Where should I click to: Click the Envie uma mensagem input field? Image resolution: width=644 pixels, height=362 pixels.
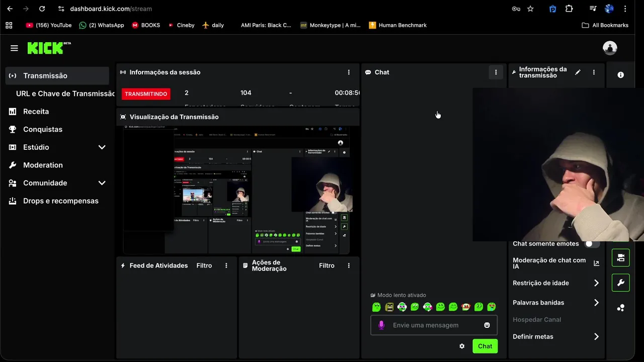pyautogui.click(x=434, y=325)
